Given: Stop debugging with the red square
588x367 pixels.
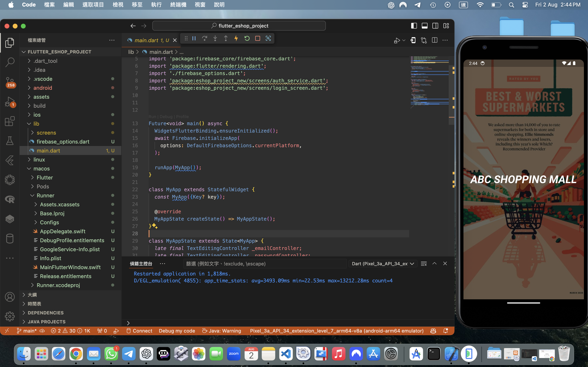Looking at the screenshot, I should click(x=257, y=38).
